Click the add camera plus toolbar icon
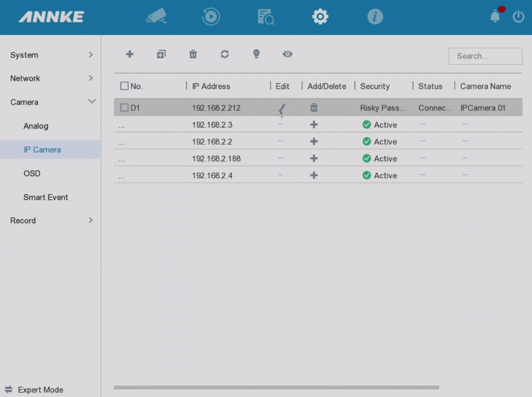 (x=129, y=54)
